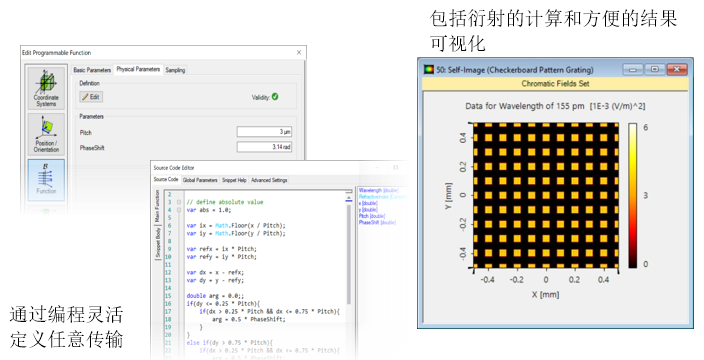704x360 pixels.
Task: Collapse the code fold marker at line 3
Action: 179,202
